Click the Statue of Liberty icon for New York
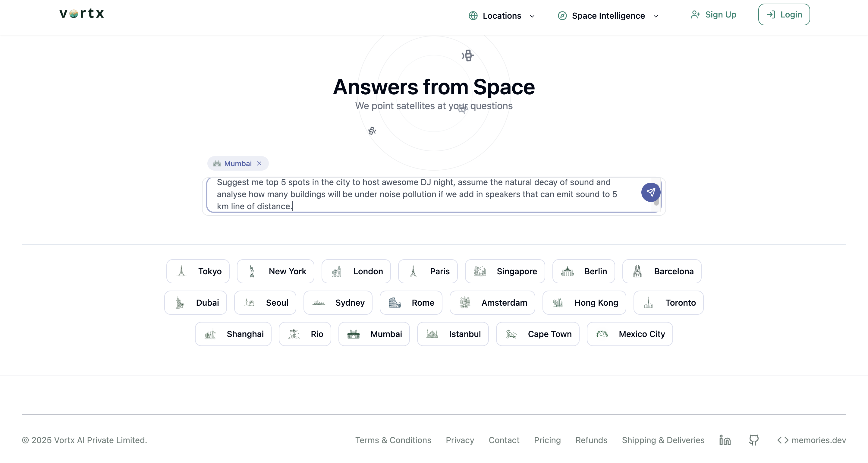 (x=252, y=271)
